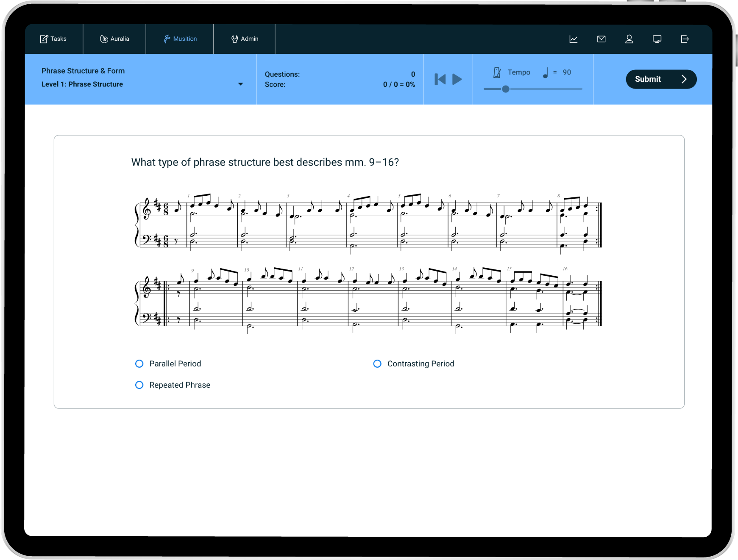Screen dimensions: 738x560
Task: Click the logout exit icon
Action: tap(685, 39)
